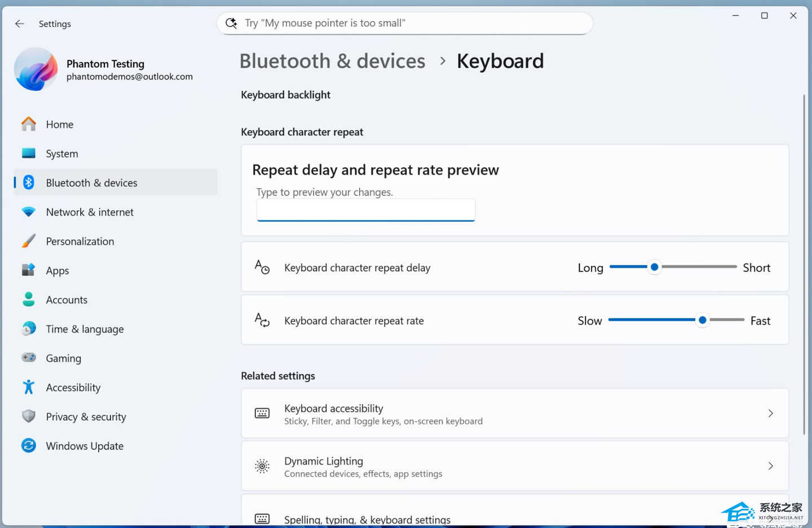
Task: Click Bluetooth & devices breadcrumb link
Action: click(332, 61)
